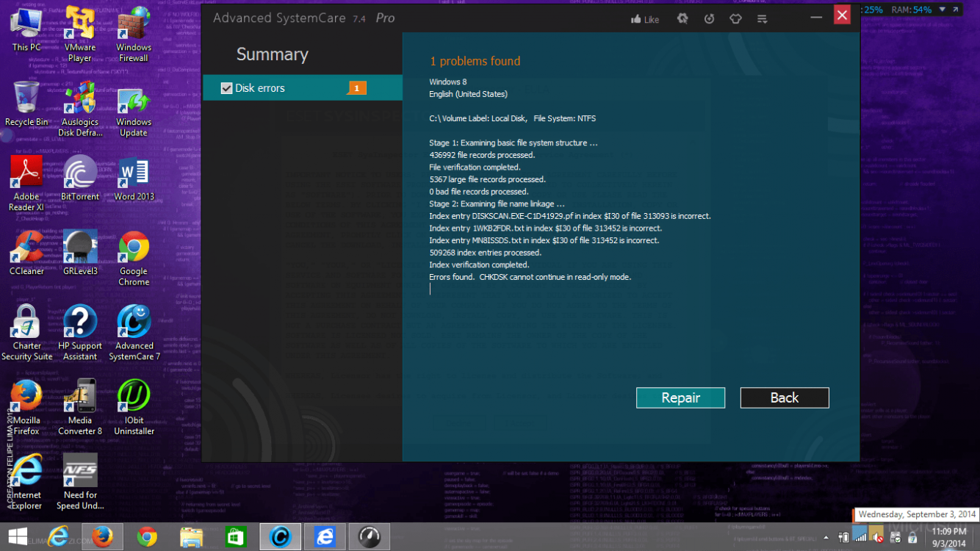The height and width of the screenshot is (551, 980).
Task: Click the Like thumbs-up button
Action: coord(645,19)
